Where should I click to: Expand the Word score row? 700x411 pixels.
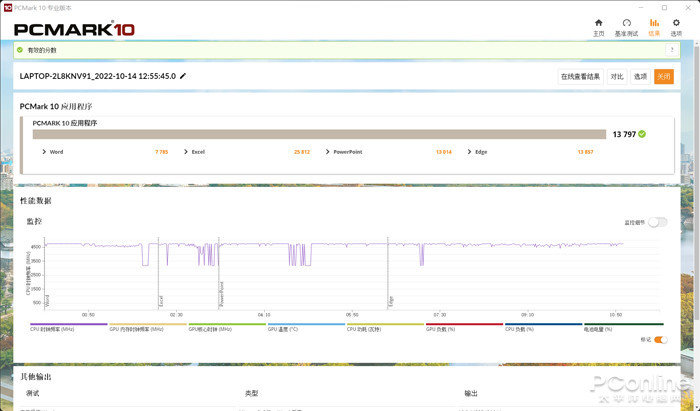click(44, 152)
